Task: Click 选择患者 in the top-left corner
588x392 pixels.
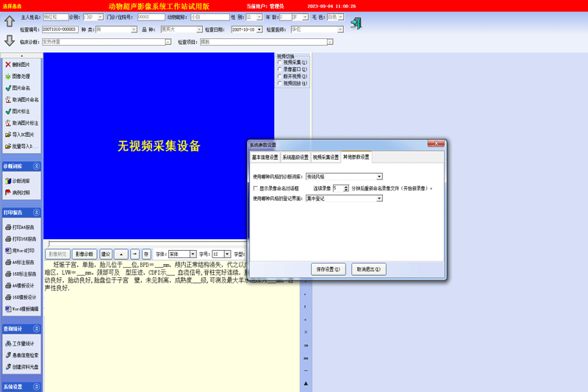Action: point(12,7)
